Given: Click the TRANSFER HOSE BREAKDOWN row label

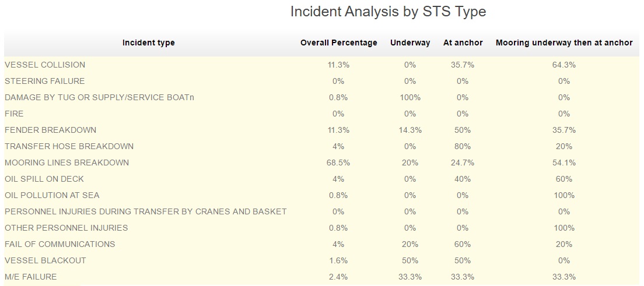Looking at the screenshot, I should tap(69, 146).
